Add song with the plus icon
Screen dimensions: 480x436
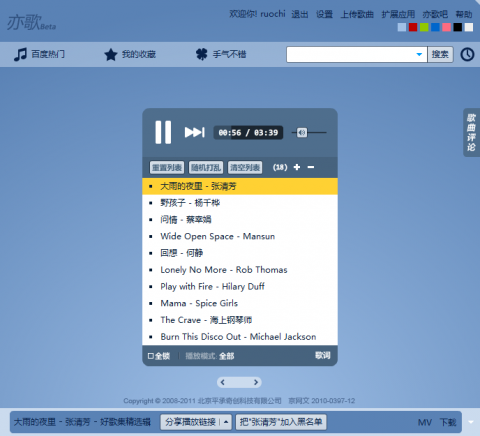pos(297,167)
